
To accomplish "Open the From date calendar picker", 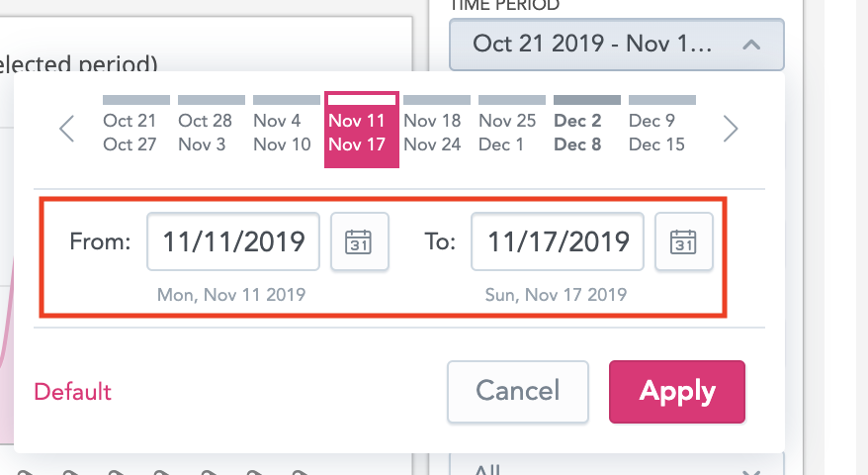I will pyautogui.click(x=359, y=241).
